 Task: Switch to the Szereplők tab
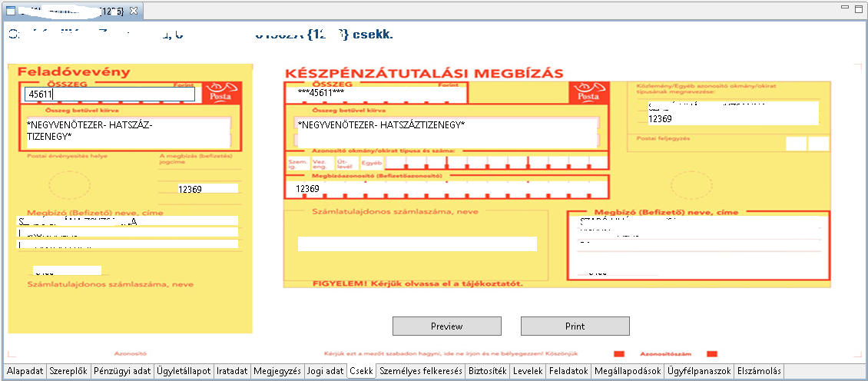(68, 371)
